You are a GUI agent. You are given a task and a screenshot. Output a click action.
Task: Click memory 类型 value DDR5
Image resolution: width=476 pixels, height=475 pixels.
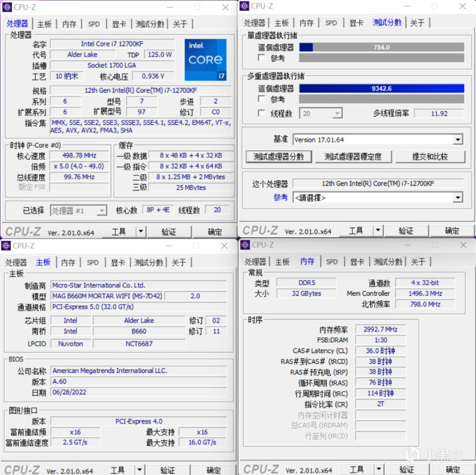pyautogui.click(x=307, y=283)
